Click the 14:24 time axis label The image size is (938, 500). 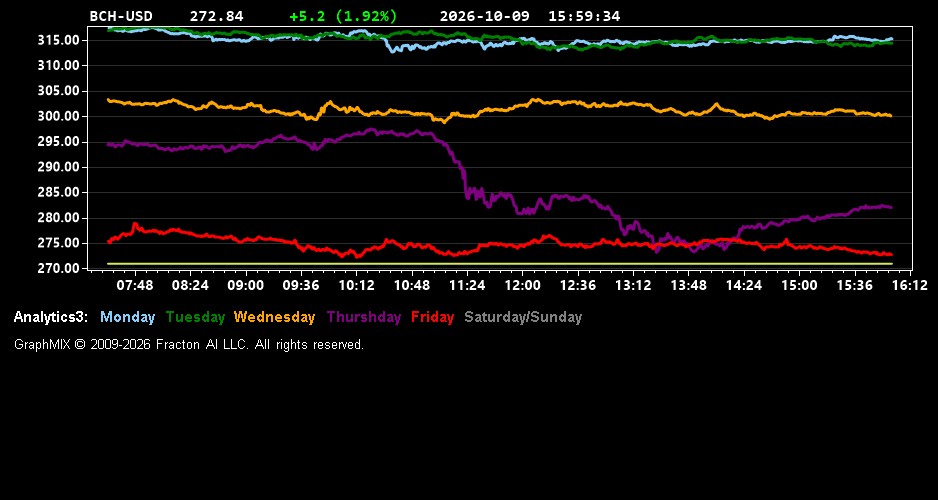(744, 285)
